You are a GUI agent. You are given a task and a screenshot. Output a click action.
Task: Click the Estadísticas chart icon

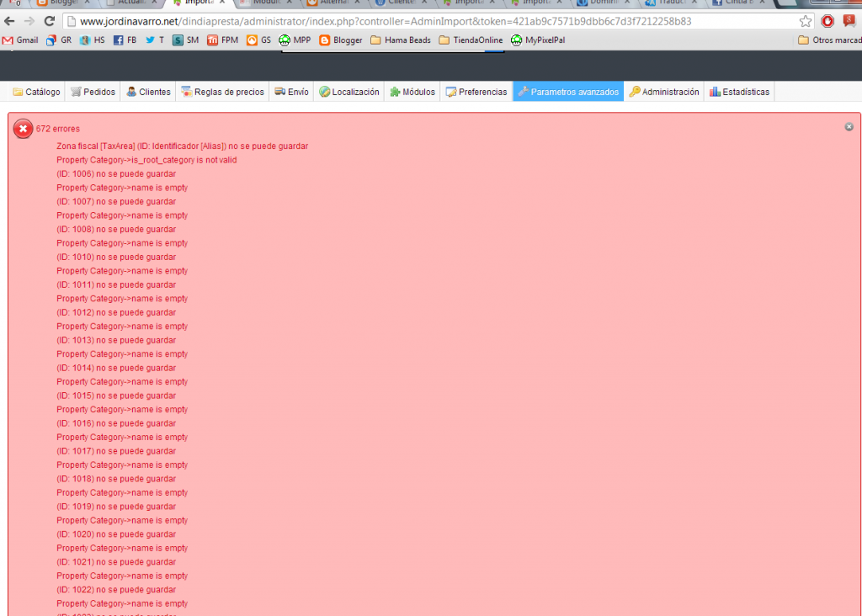714,92
